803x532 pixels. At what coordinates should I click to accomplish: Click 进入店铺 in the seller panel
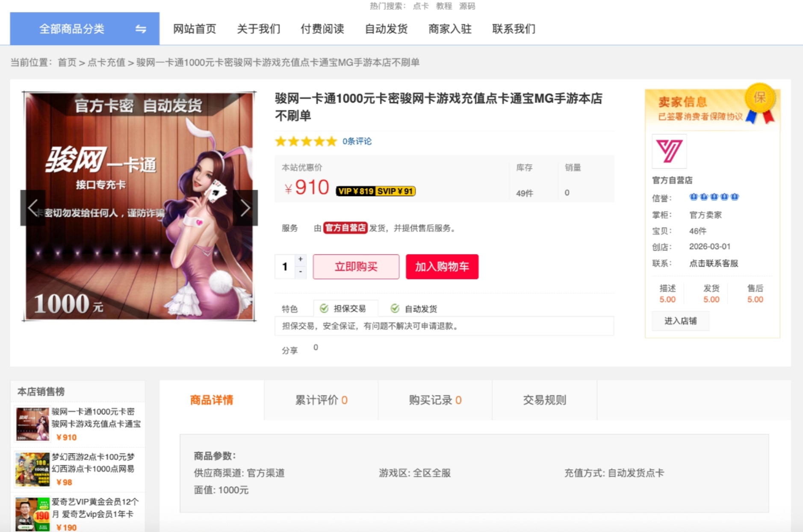(x=680, y=321)
